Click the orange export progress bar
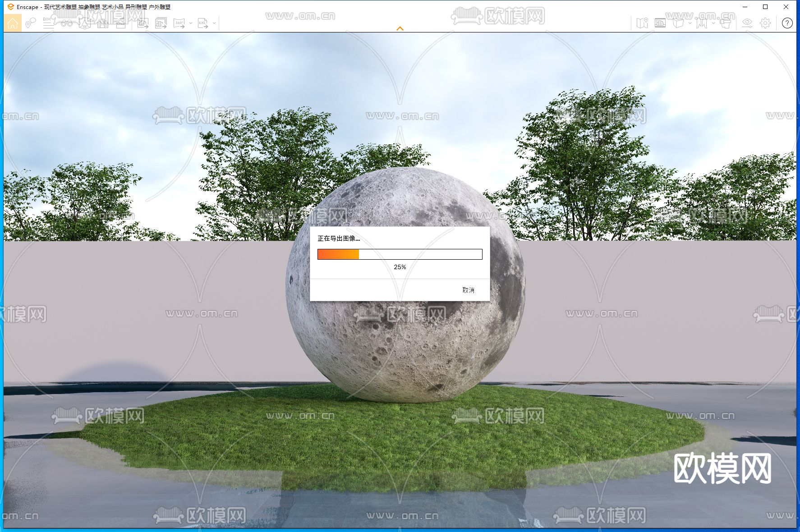Image resolution: width=800 pixels, height=532 pixels. pos(400,254)
